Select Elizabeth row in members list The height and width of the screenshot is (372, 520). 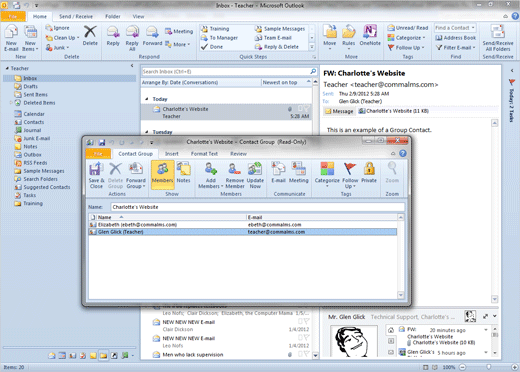click(x=243, y=225)
